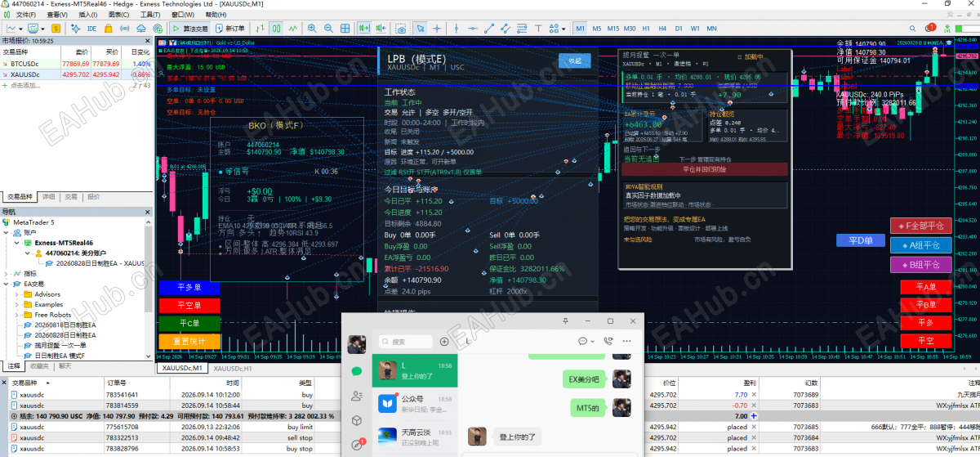Switch to the MN timeframe
The image size is (980, 457).
(711, 29)
